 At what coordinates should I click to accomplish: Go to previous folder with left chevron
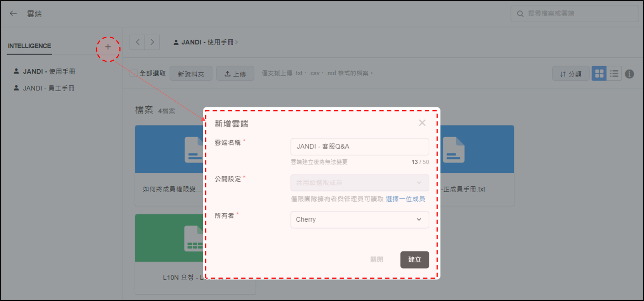(x=137, y=42)
